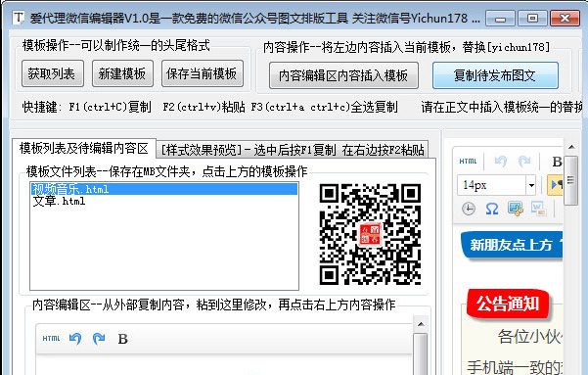
Task: Toggle bold in right editor toolbar
Action: [557, 162]
